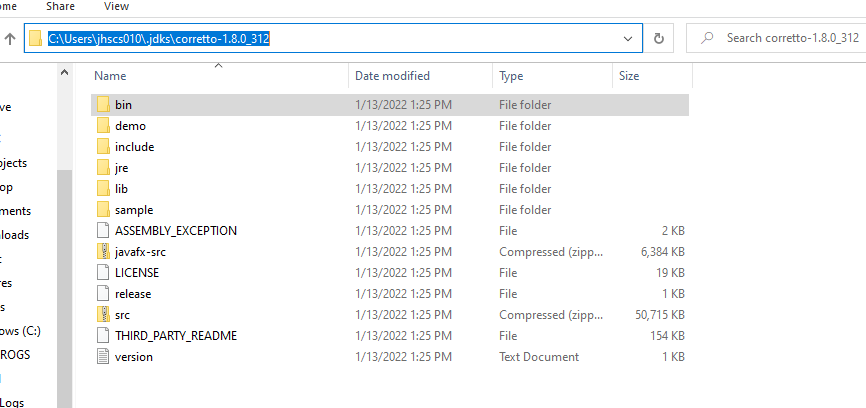866x408 pixels.
Task: Click the jre folder icon
Action: pos(103,167)
